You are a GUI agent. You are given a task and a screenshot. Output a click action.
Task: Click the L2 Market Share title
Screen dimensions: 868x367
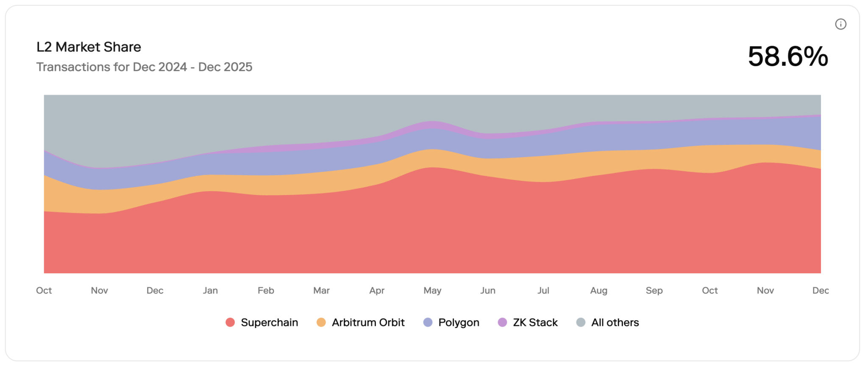click(89, 47)
